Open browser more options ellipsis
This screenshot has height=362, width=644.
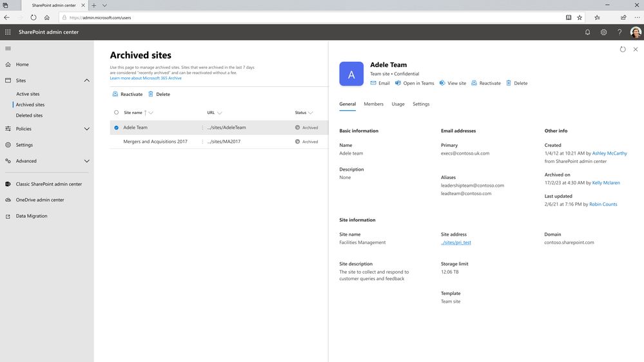[637, 17]
